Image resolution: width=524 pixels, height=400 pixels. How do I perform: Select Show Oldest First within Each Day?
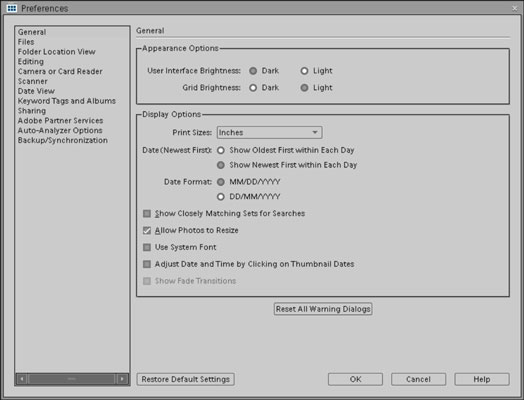(x=221, y=150)
